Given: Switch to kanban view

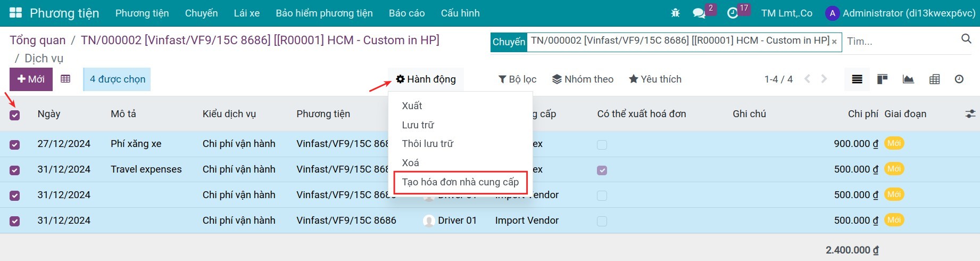Looking at the screenshot, I should tap(882, 79).
